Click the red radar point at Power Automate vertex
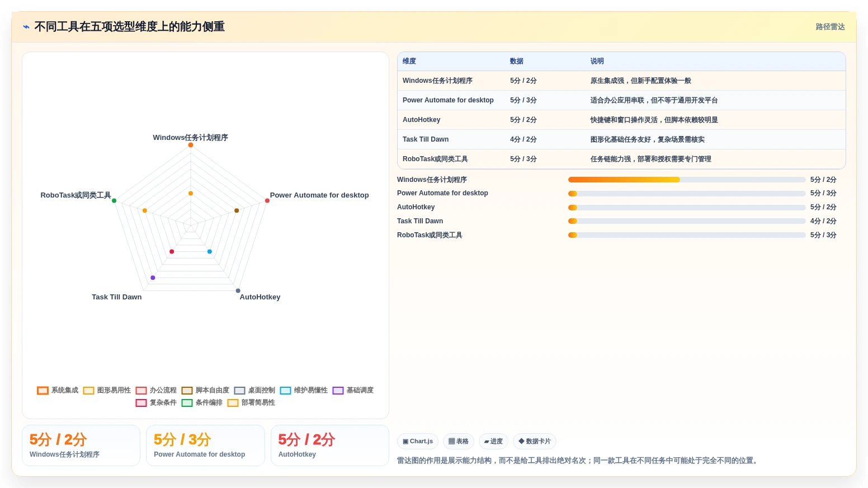 [x=267, y=200]
